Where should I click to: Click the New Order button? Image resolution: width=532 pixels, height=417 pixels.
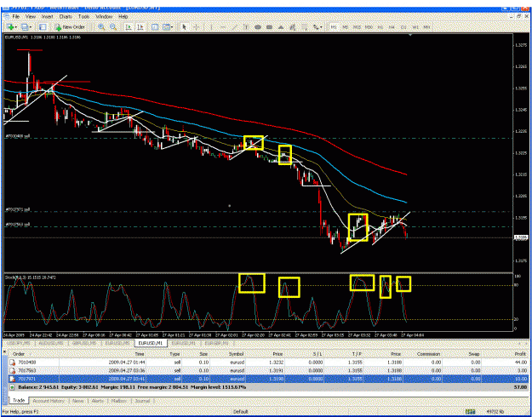(x=70, y=26)
